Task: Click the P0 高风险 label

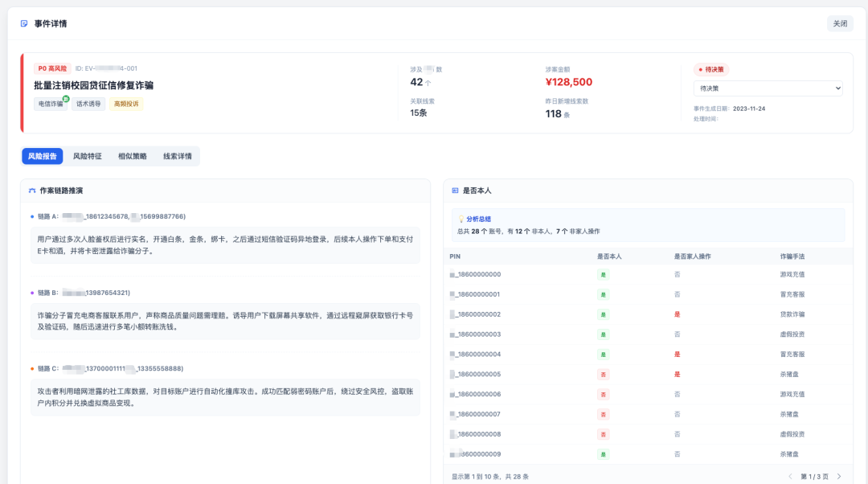Action: click(52, 68)
